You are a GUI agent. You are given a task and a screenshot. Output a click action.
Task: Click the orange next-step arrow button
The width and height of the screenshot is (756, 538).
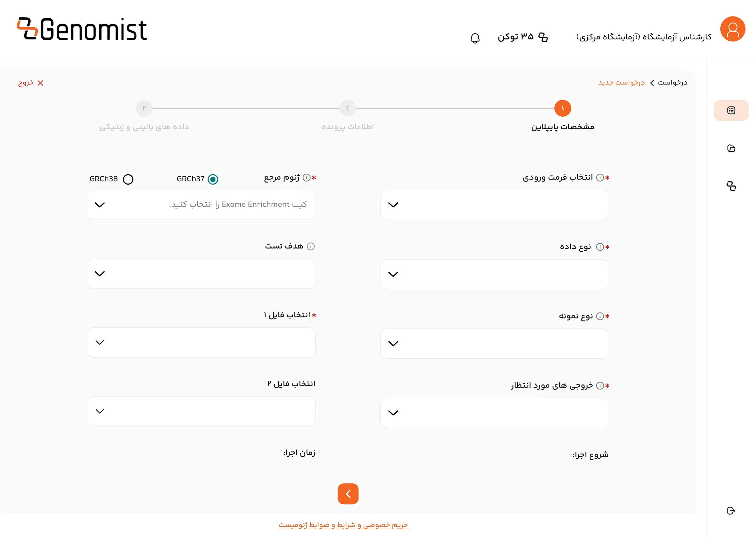[x=348, y=494]
